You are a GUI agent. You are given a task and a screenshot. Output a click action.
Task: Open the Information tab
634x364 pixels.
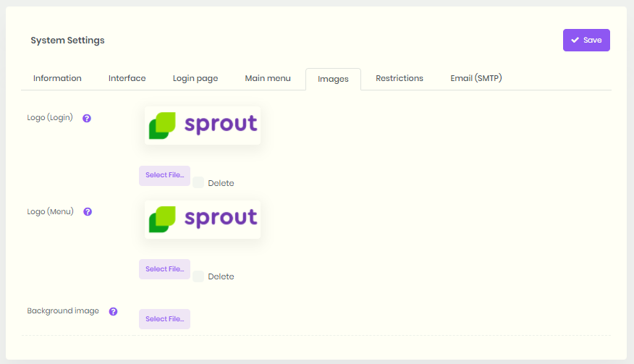(57, 78)
